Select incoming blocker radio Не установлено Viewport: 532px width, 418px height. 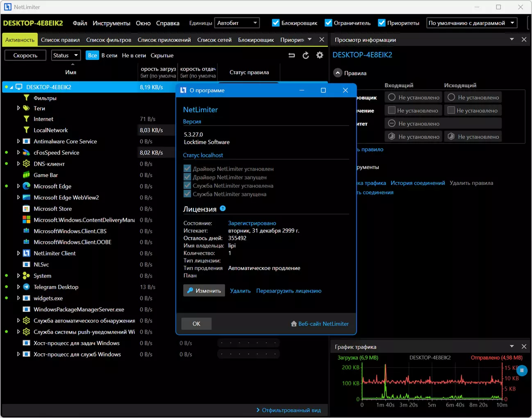click(x=392, y=98)
